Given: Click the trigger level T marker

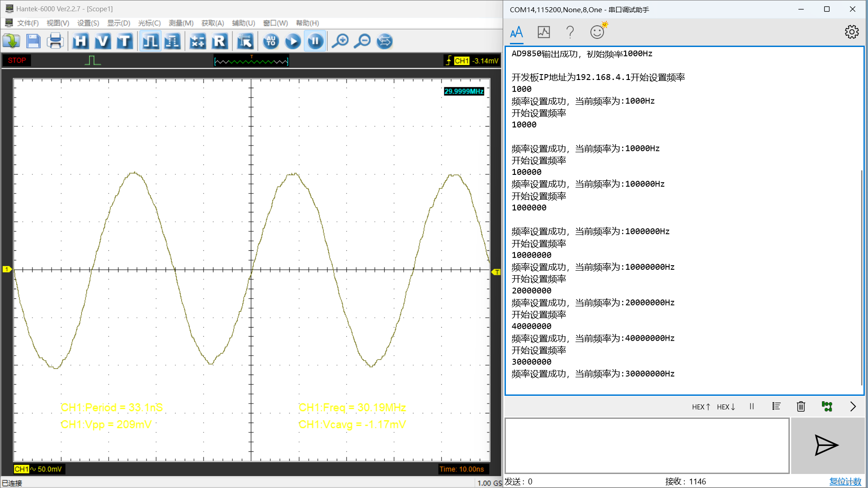Looking at the screenshot, I should tap(496, 272).
